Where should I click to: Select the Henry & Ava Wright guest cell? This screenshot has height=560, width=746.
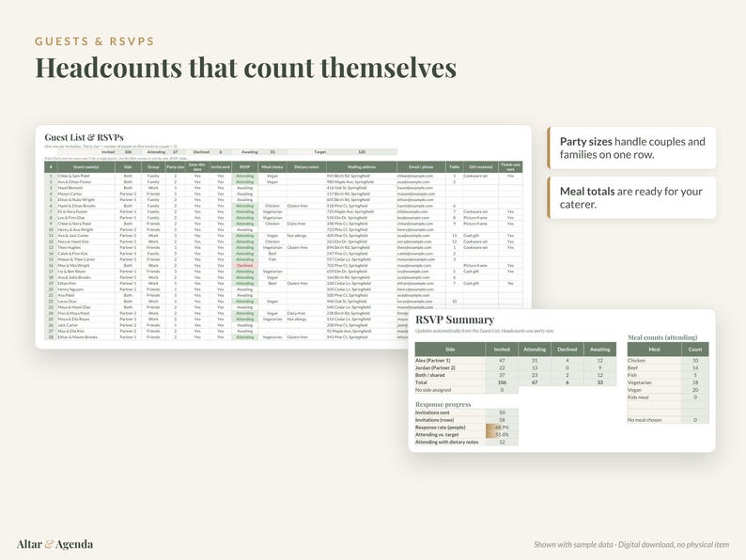86,230
